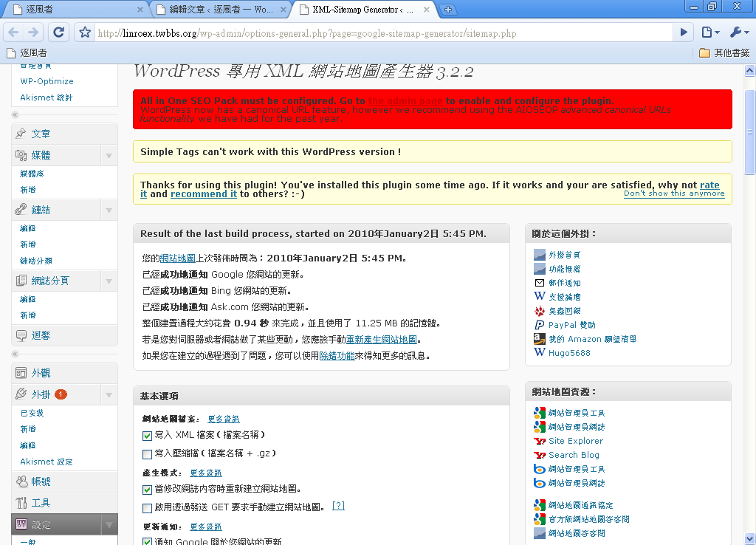Click the 媒體 media icon in sidebar
The height and width of the screenshot is (545, 756).
[21, 155]
